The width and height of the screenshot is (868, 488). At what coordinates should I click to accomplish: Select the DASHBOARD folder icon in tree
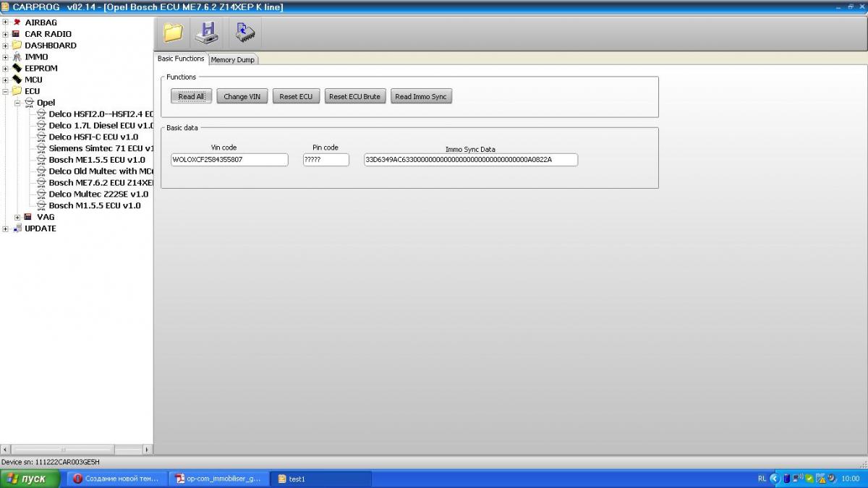point(17,46)
